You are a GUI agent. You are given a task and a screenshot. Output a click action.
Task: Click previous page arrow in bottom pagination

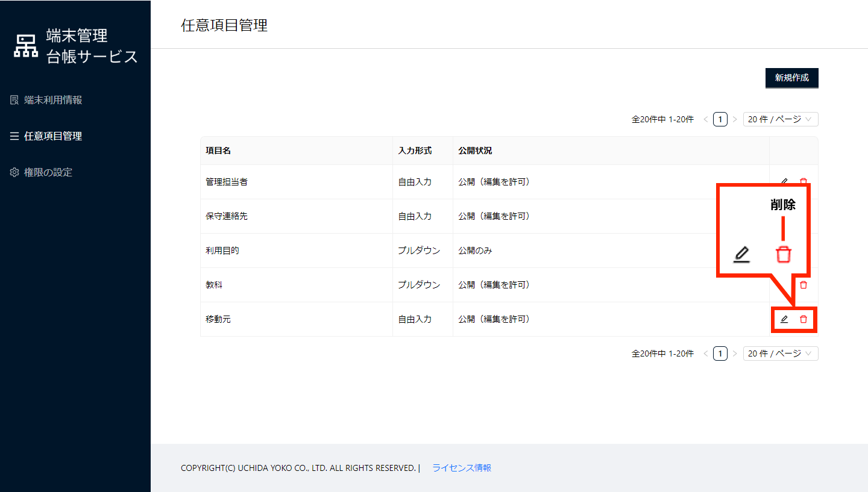point(706,354)
